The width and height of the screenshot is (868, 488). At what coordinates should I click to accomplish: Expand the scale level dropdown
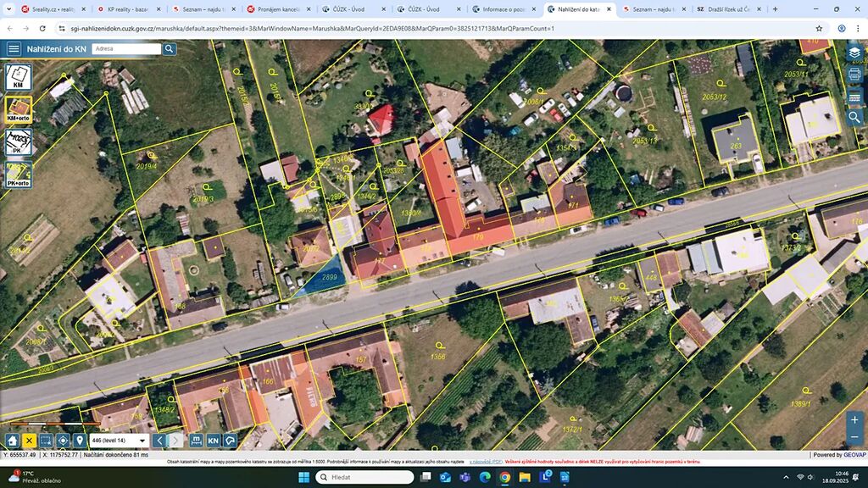point(119,441)
